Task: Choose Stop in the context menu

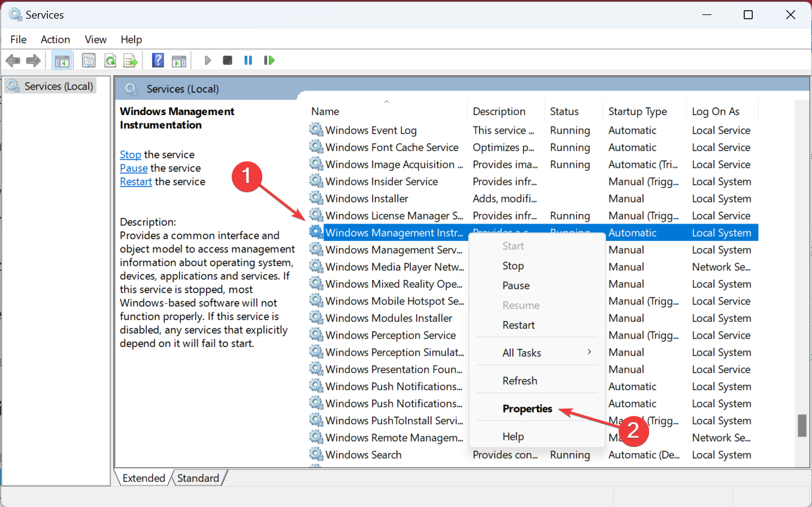Action: click(x=537, y=266)
